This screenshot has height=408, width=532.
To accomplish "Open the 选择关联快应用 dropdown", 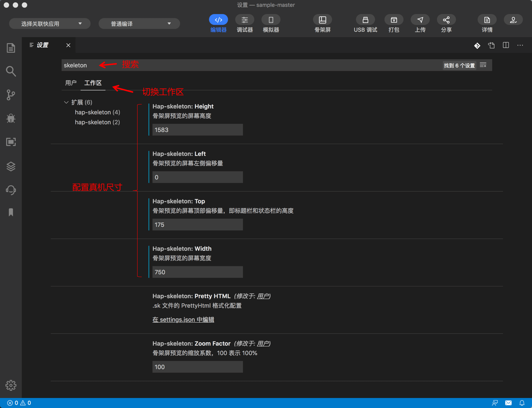I will (50, 24).
